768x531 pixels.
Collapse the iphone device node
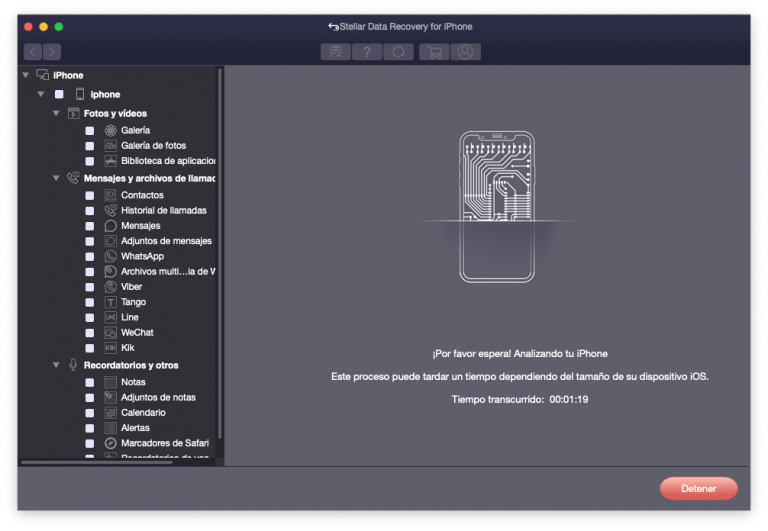click(x=41, y=94)
